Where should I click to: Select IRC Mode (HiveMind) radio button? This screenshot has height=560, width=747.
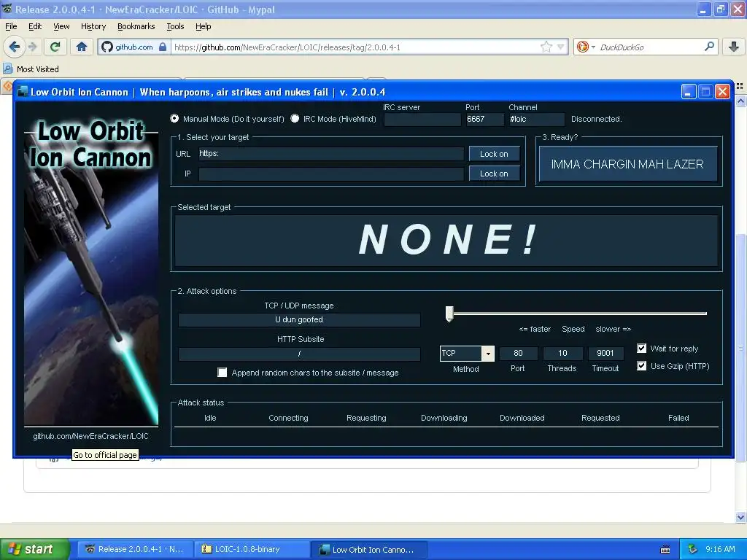point(295,119)
